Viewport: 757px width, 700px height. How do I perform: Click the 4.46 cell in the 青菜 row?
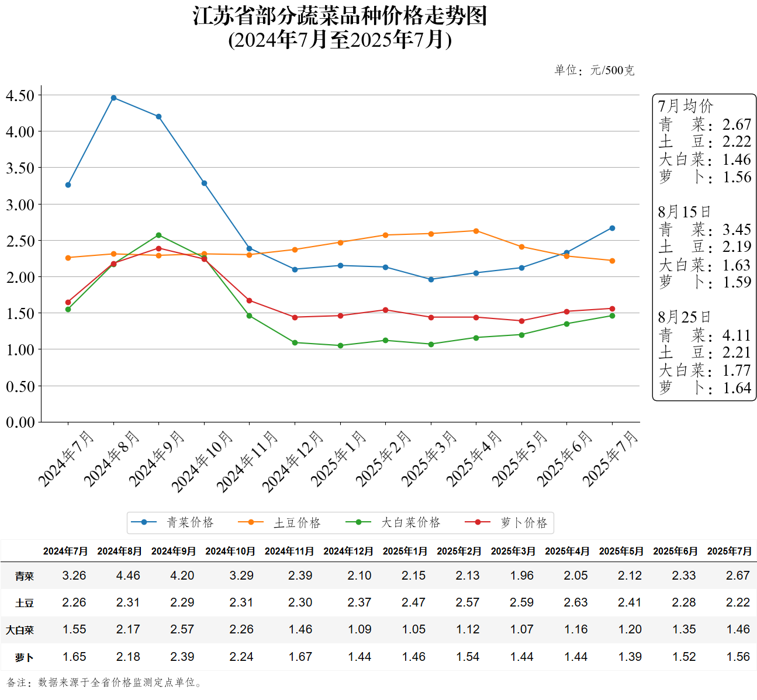click(128, 576)
